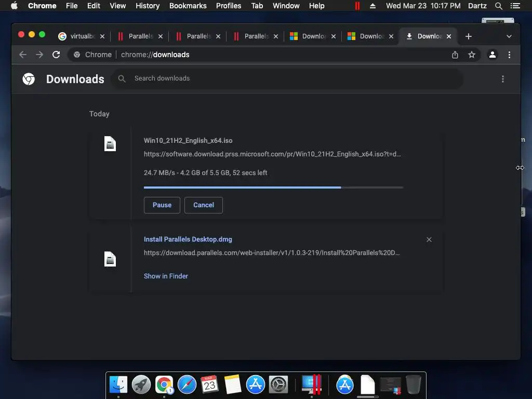Click the eject icon in menu bar
The width and height of the screenshot is (532, 399).
[373, 6]
